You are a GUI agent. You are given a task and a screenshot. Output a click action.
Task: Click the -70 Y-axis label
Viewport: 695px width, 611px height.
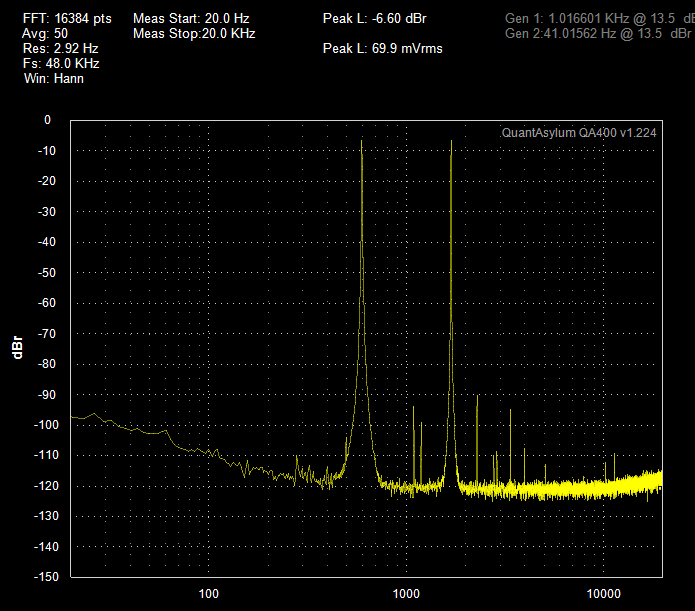pyautogui.click(x=47, y=333)
